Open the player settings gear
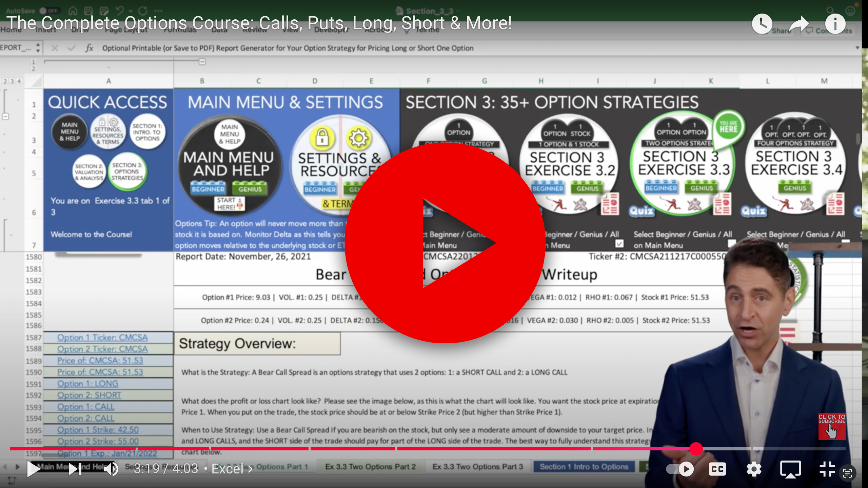This screenshot has height=488, width=868. [x=754, y=469]
